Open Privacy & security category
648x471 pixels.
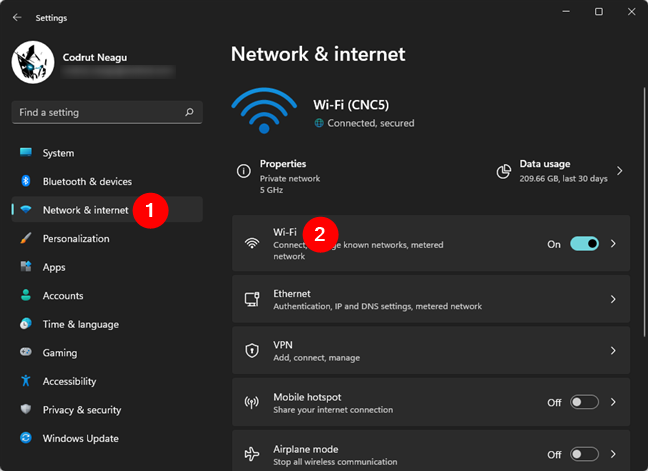click(x=107, y=409)
